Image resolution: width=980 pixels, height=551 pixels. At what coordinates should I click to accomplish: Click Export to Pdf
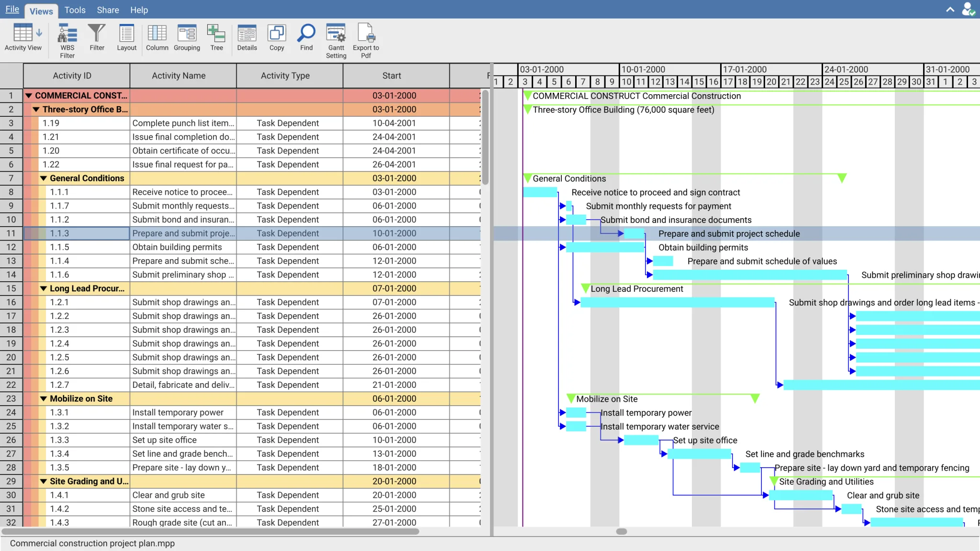[x=366, y=41]
